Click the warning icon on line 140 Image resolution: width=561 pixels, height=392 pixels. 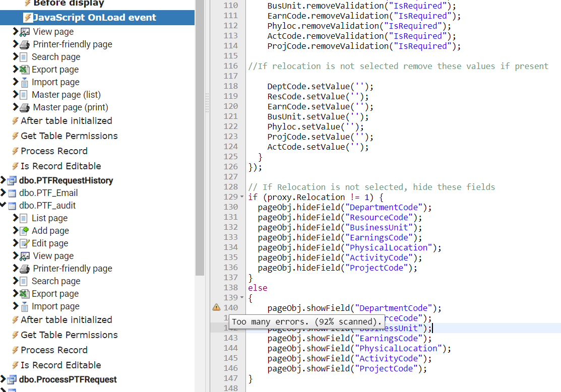click(216, 307)
